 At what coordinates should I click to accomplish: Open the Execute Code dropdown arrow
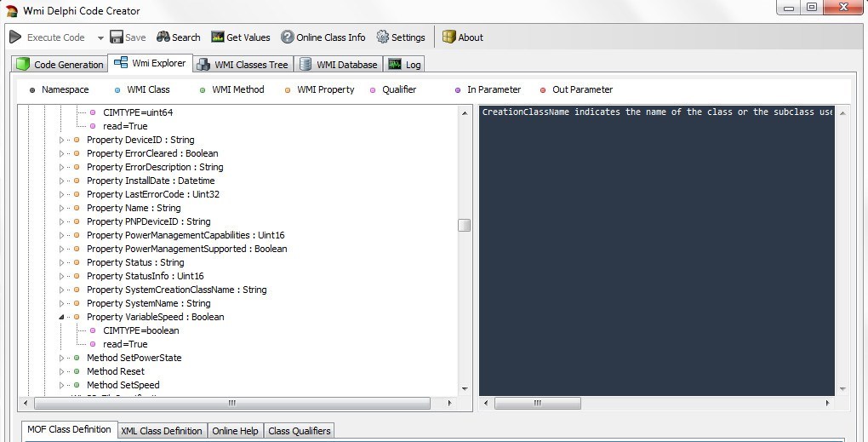100,37
